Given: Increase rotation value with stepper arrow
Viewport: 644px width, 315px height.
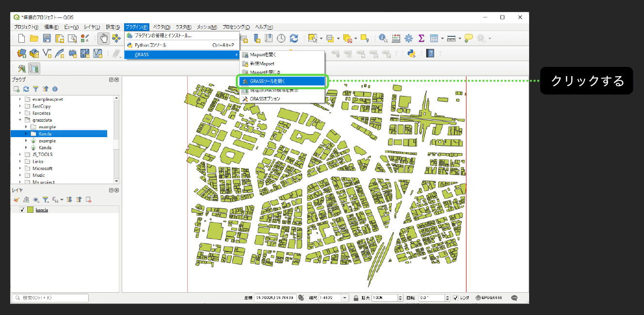Looking at the screenshot, I should coord(448,297).
